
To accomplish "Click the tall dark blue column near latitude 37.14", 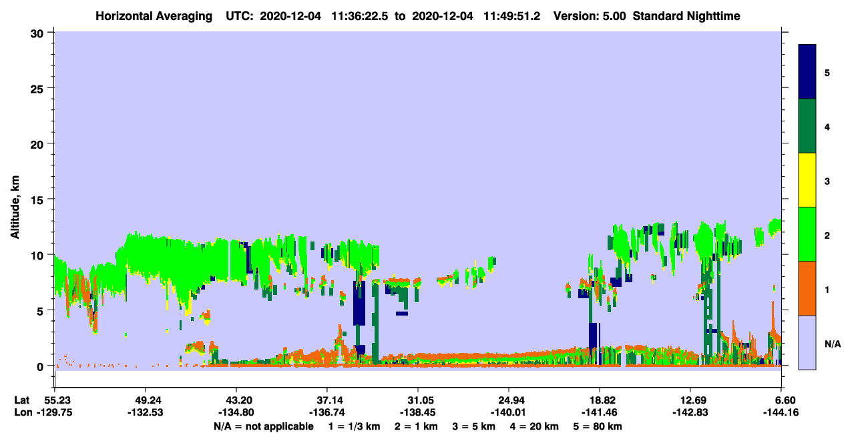I will pos(359,304).
